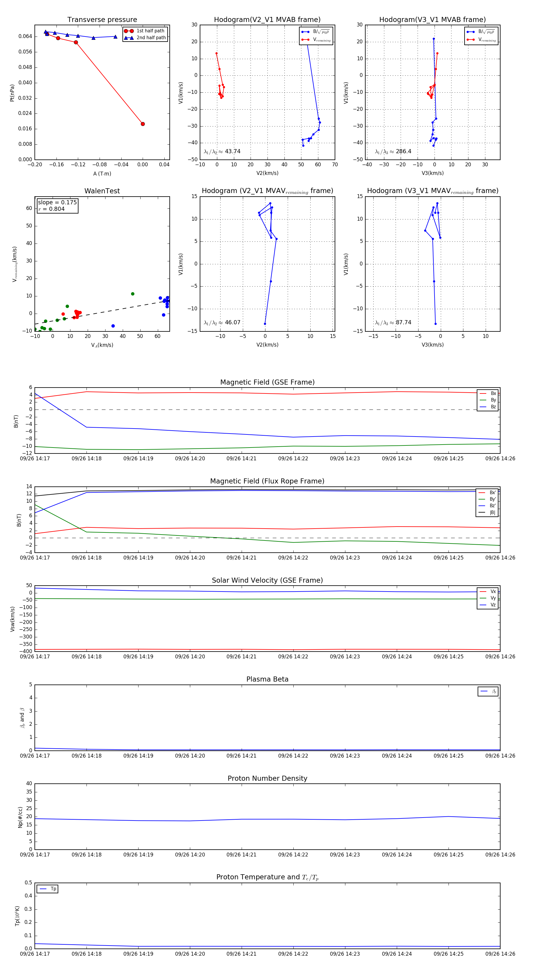Click the λ1/λ3 ≈ 87.74 label
The width and height of the screenshot is (535, 980).
(393, 323)
